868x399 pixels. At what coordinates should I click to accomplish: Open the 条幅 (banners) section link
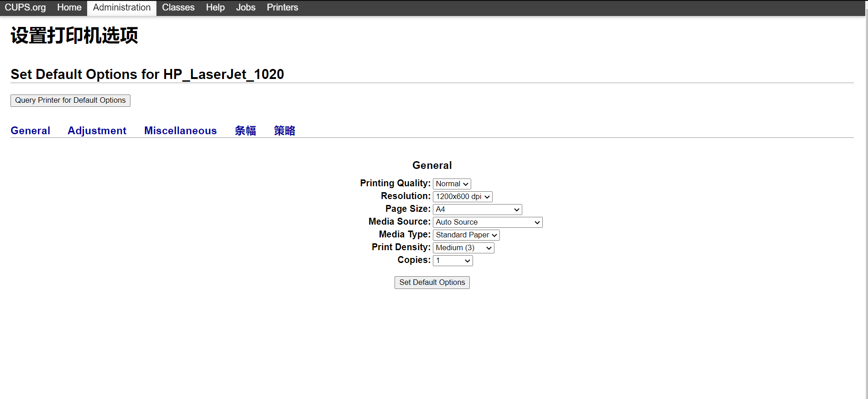point(245,131)
